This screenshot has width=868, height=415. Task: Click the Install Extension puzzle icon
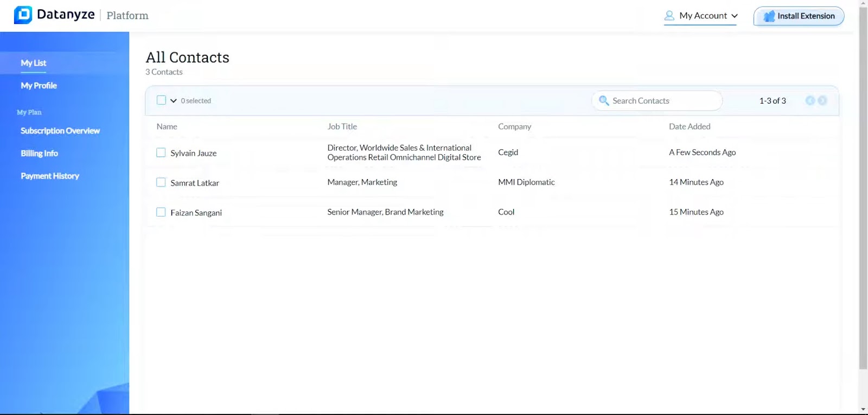[x=769, y=16]
